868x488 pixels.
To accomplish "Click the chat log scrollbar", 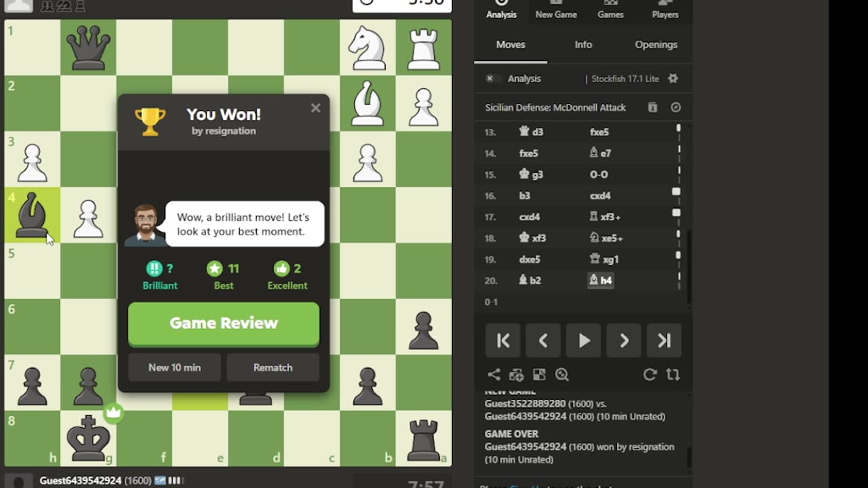I will click(x=690, y=457).
